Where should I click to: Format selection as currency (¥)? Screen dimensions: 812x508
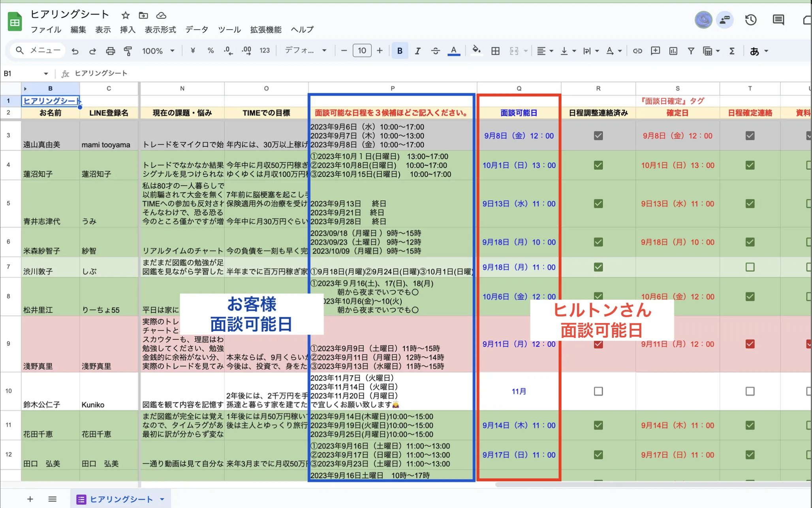(x=192, y=51)
